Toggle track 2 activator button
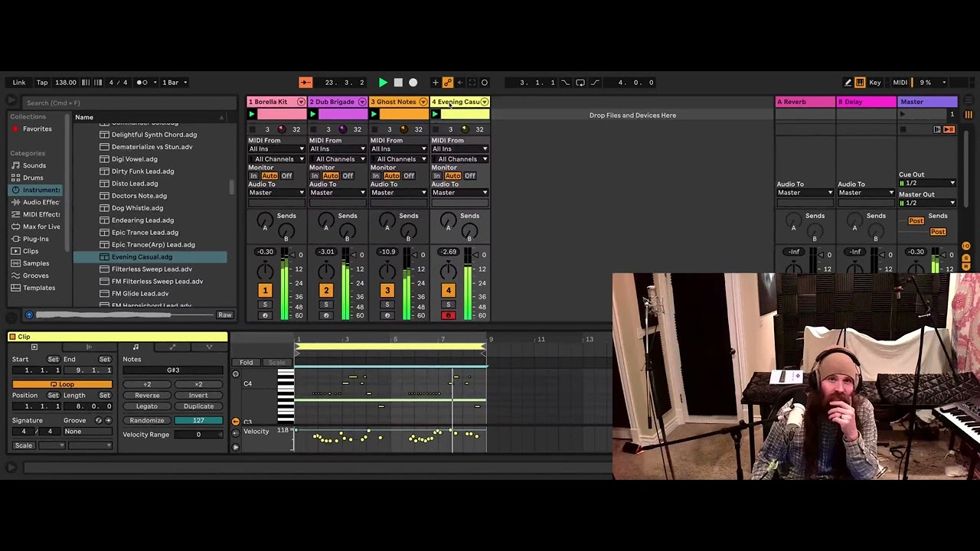This screenshot has width=980, height=551. tap(326, 290)
